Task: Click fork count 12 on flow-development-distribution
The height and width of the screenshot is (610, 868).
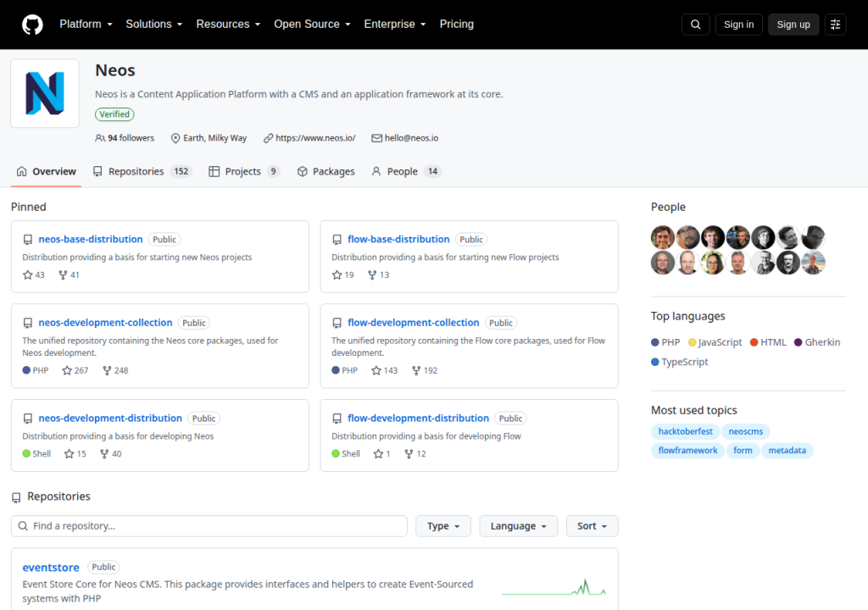Action: pyautogui.click(x=415, y=454)
